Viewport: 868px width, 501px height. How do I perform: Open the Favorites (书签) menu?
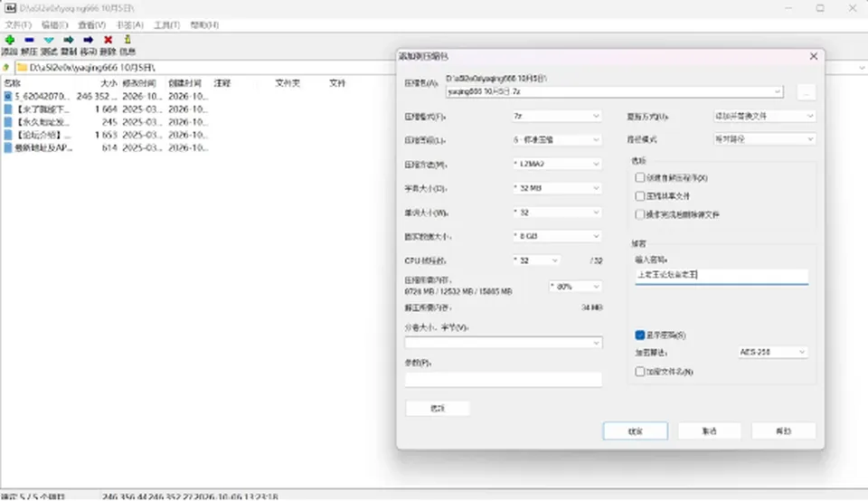(130, 25)
